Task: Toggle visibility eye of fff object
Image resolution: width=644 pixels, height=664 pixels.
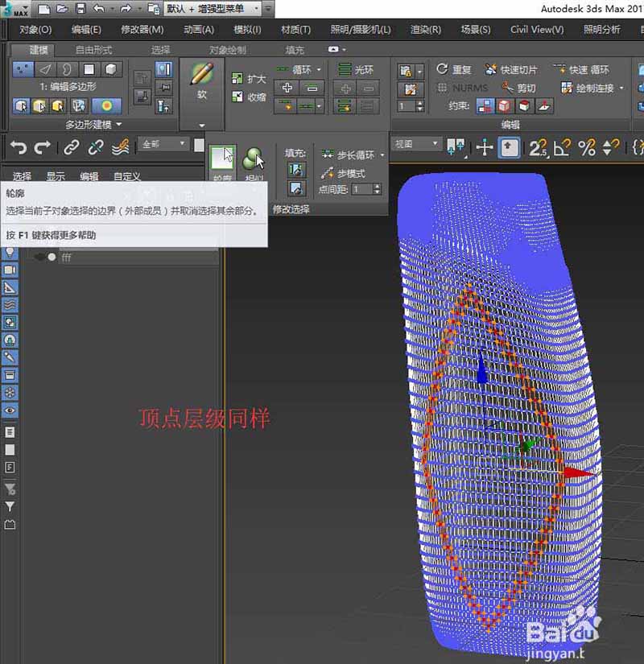Action: pos(39,258)
